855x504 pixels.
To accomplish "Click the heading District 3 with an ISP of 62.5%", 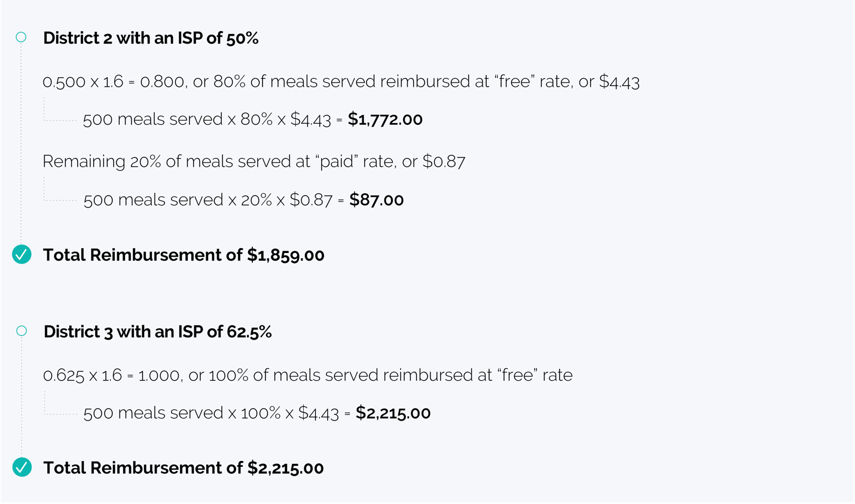I will coord(157,332).
